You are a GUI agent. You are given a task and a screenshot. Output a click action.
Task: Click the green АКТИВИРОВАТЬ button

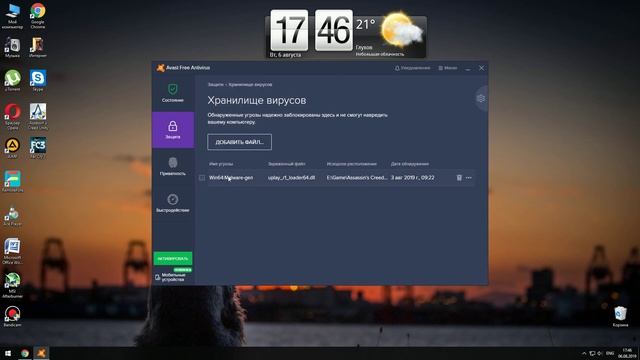pos(173,258)
